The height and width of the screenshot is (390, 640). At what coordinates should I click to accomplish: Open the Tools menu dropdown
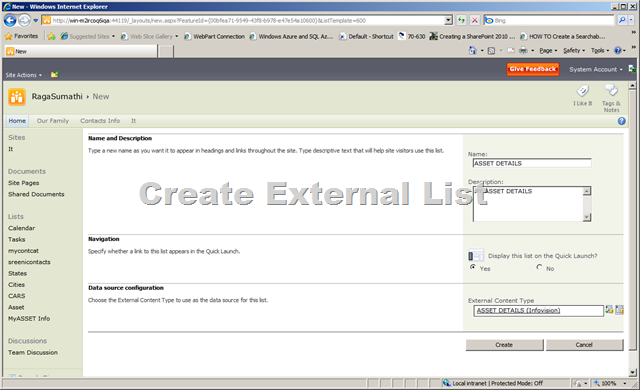click(x=600, y=51)
